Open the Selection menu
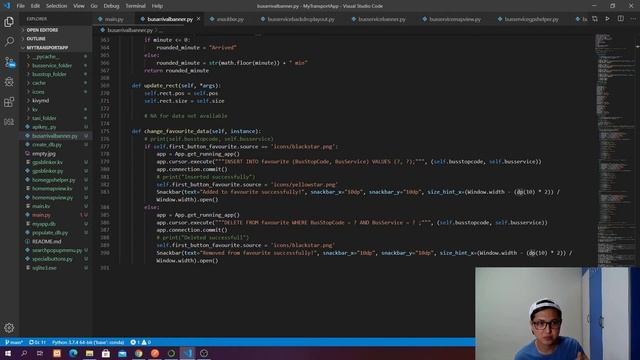 coord(56,6)
